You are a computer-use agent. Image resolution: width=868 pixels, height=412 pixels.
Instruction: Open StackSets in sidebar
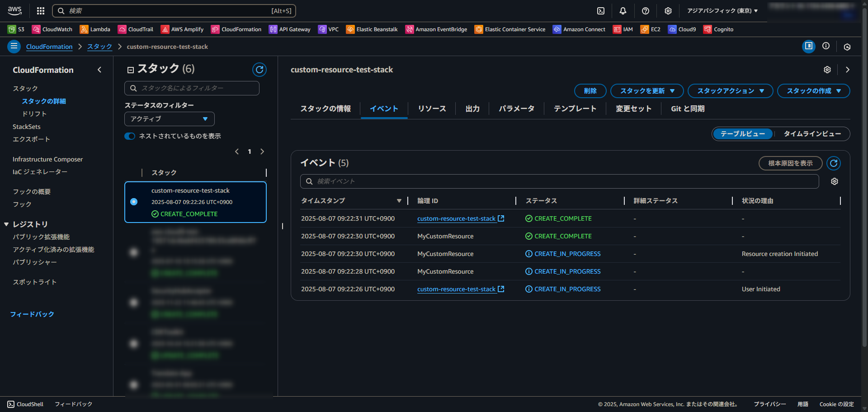point(26,127)
